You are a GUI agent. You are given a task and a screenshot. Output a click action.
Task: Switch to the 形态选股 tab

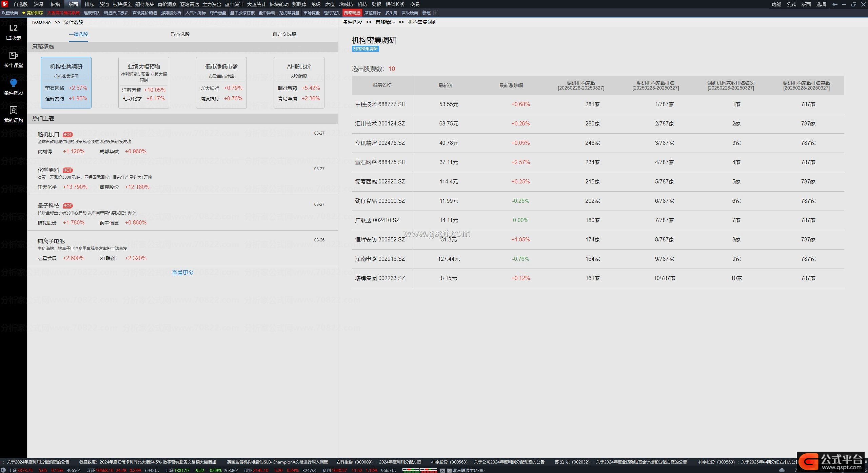tap(180, 34)
